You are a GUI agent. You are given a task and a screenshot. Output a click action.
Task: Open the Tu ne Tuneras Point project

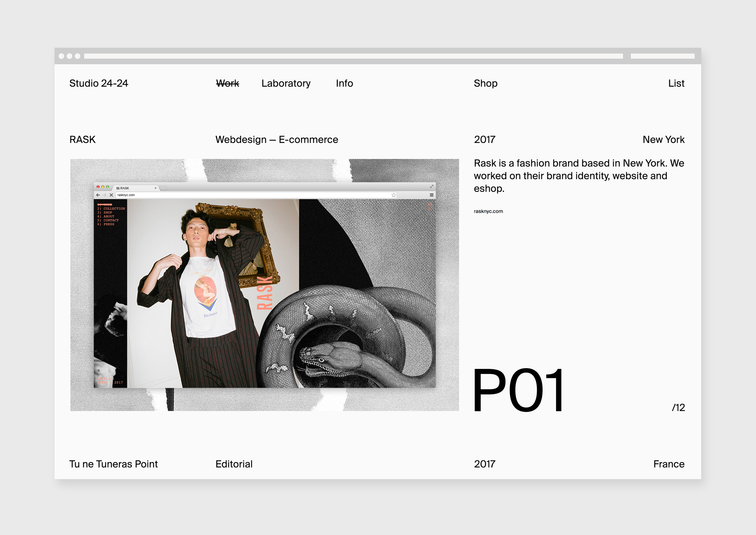[113, 464]
